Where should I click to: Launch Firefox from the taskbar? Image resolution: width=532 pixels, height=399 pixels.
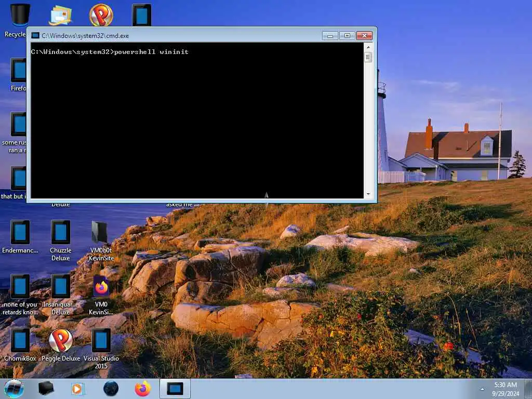143,389
